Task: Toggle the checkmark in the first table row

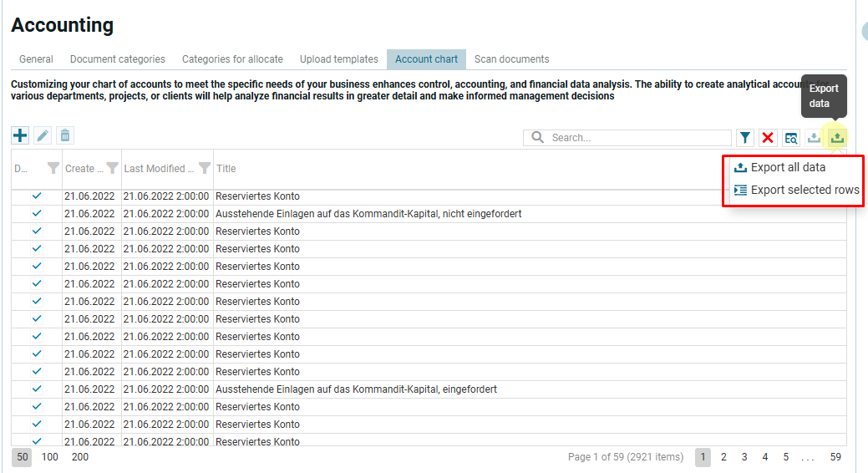Action: [x=37, y=196]
